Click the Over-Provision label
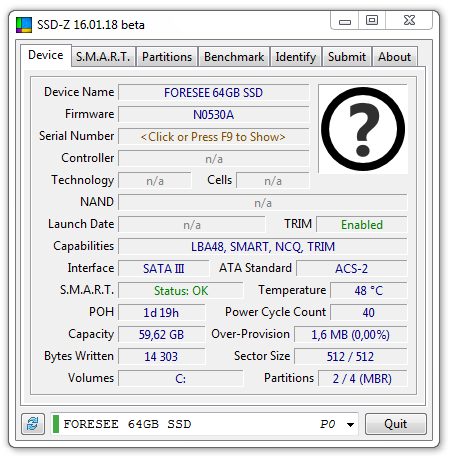 pos(250,334)
